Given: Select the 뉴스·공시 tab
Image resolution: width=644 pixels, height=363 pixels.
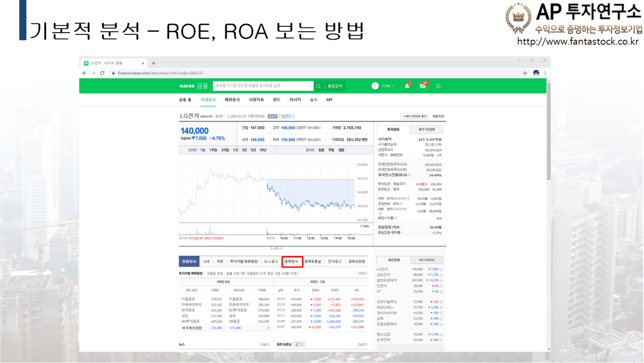Looking at the screenshot, I should [x=271, y=261].
